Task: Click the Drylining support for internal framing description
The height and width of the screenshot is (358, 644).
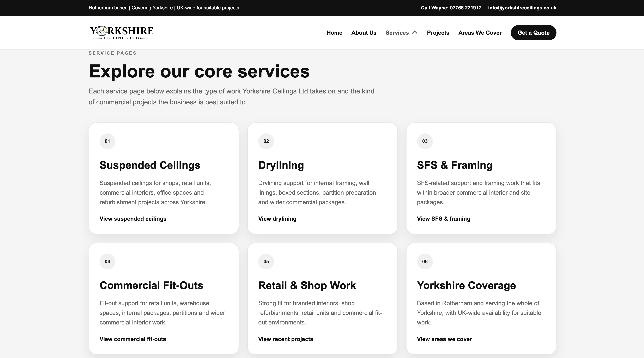Action: (317, 193)
